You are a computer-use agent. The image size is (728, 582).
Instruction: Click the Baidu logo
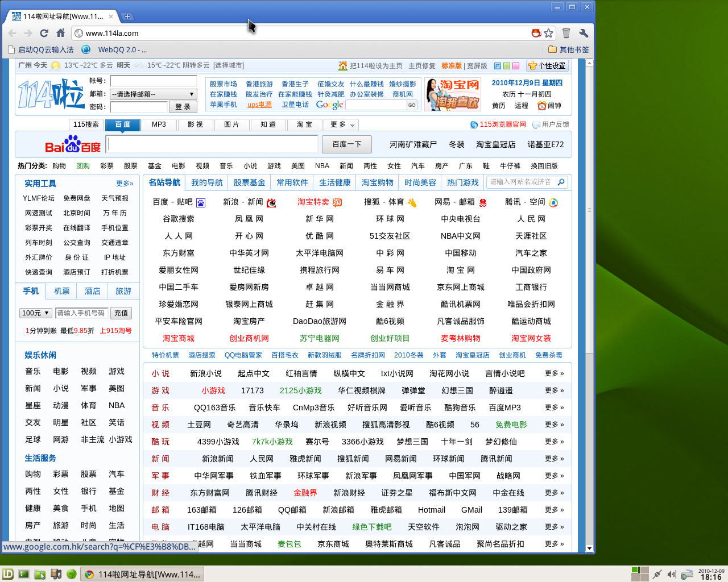click(73, 144)
